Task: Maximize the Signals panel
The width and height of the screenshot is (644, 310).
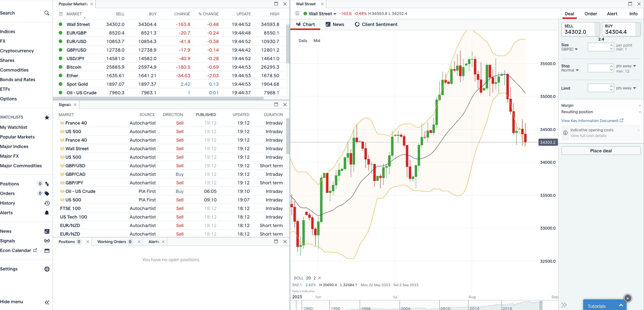Action: click(276, 105)
